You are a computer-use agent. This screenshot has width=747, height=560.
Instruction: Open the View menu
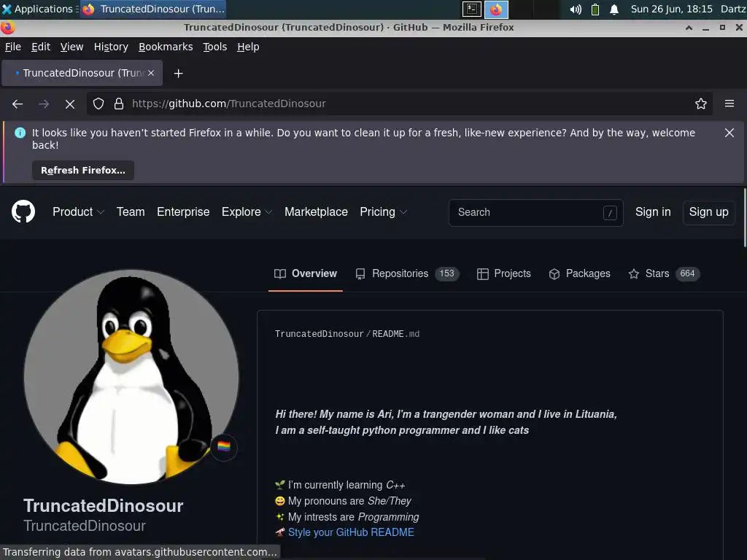(x=71, y=47)
